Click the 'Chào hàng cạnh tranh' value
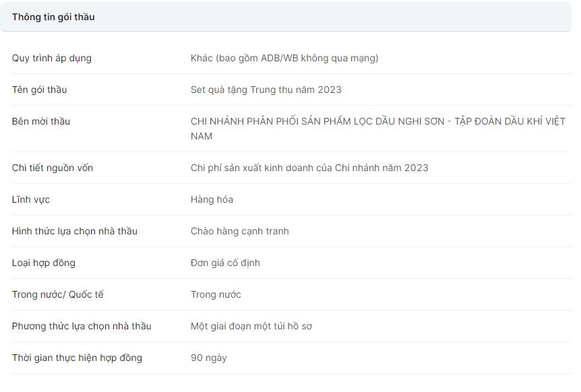Image resolution: width=581 pixels, height=392 pixels. (239, 231)
